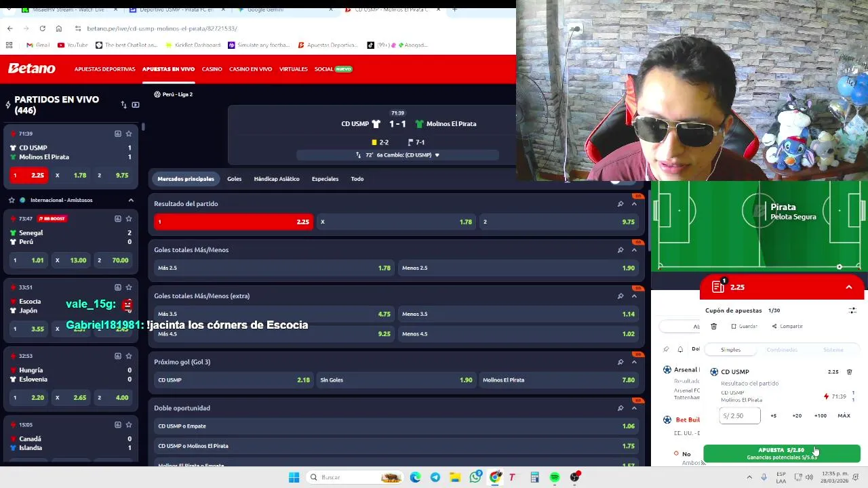Select Menos 2.5 odds 1.90
The height and width of the screenshot is (488, 868).
coord(518,268)
